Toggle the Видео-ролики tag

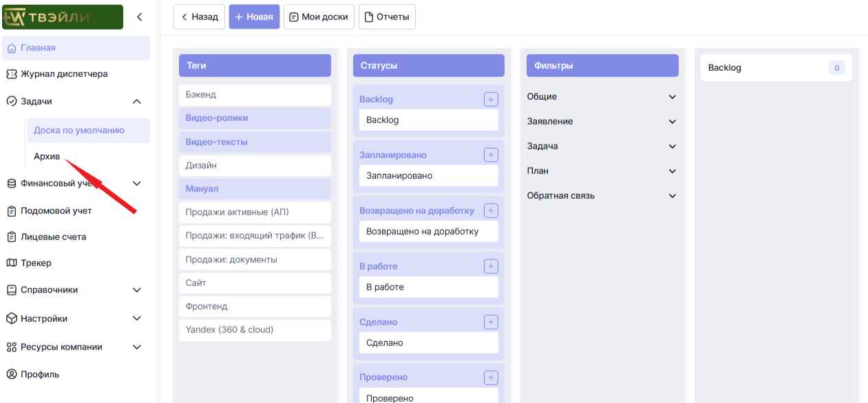[255, 118]
